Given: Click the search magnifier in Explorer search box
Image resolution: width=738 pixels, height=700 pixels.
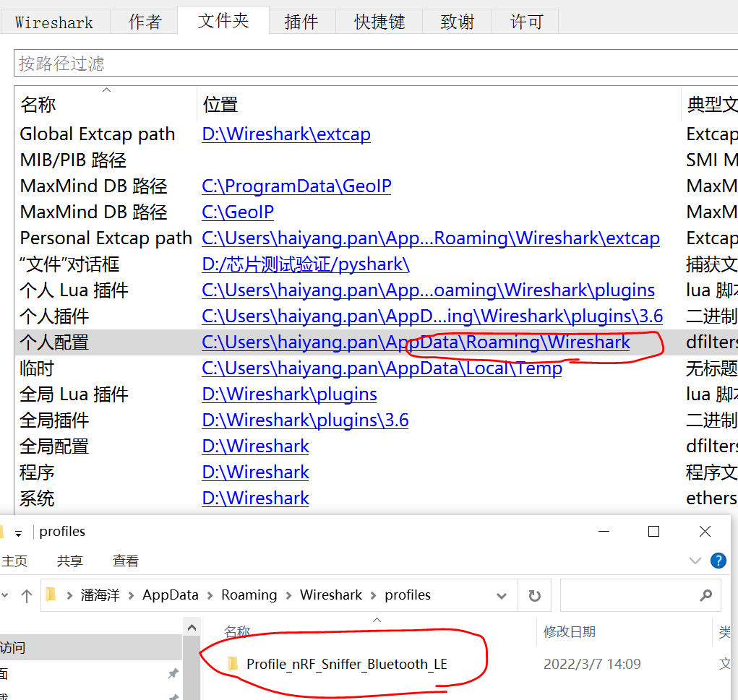Looking at the screenshot, I should point(706,595).
